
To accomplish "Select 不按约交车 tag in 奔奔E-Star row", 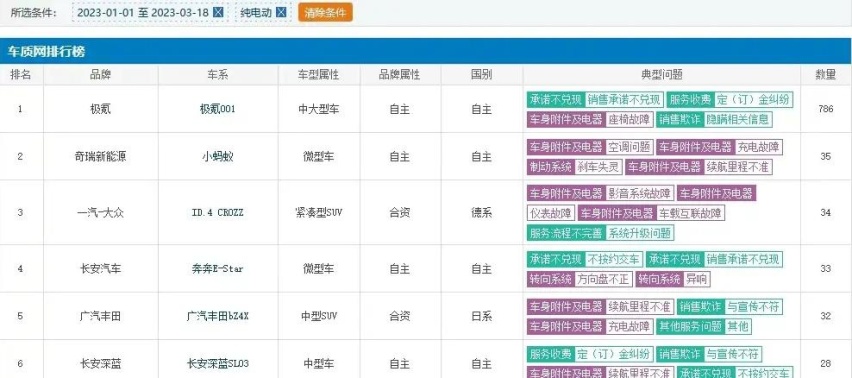I will 615,260.
